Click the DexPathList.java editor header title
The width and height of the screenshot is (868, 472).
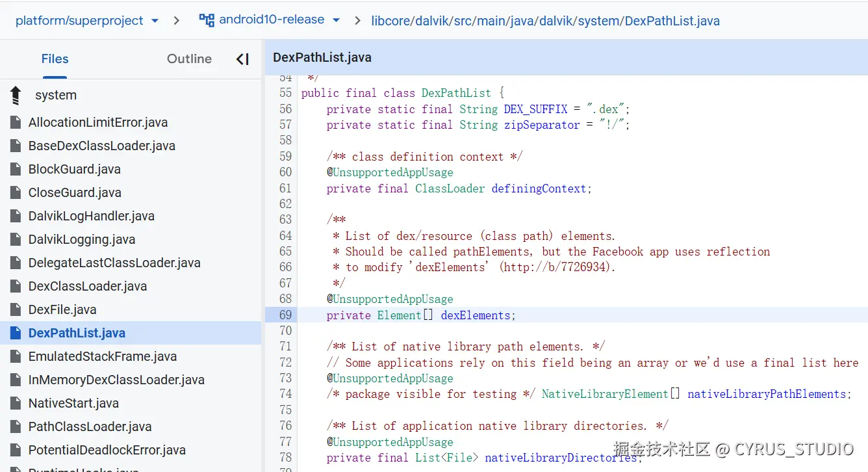coord(322,57)
